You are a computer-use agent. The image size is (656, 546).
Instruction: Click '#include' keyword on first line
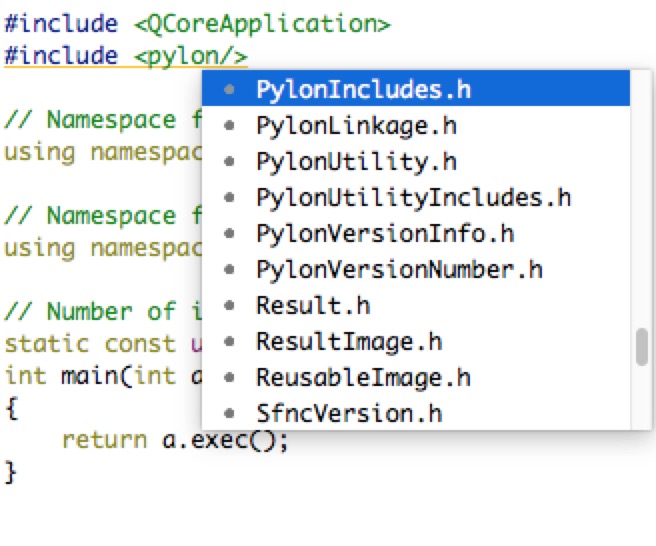coord(61,24)
